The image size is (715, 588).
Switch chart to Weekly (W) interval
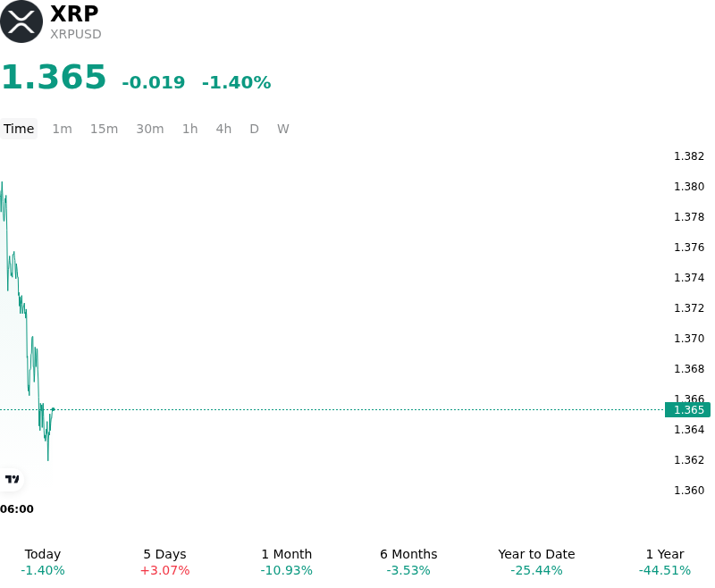283,129
